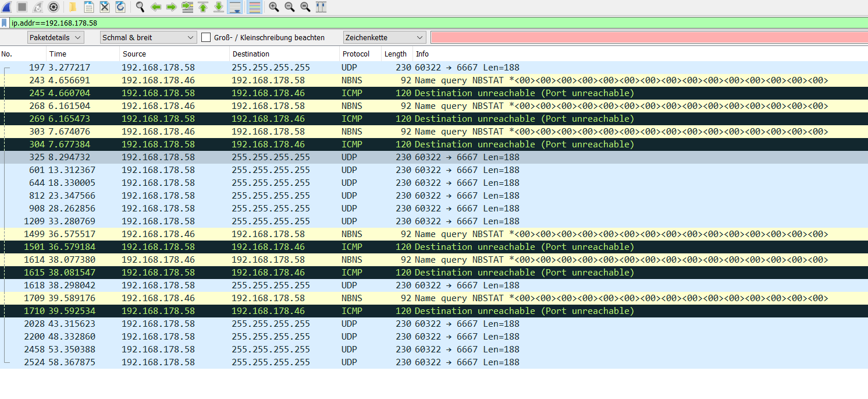Click the Destination column header

point(251,54)
